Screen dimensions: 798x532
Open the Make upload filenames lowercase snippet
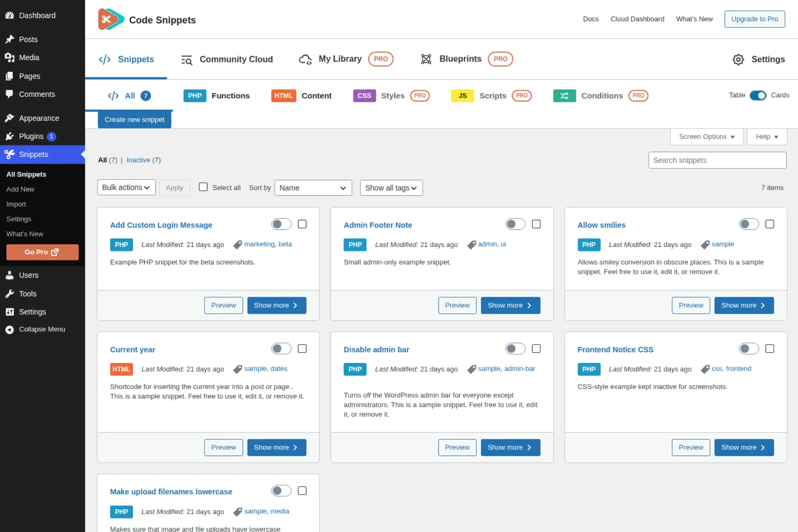point(171,492)
